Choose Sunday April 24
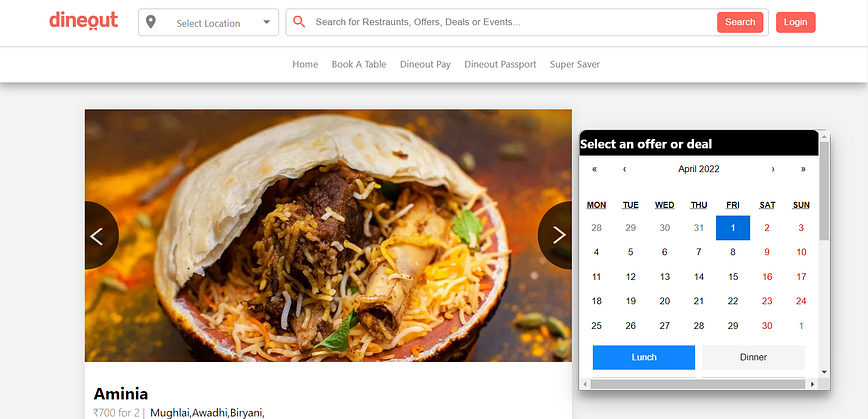The height and width of the screenshot is (419, 868). (x=801, y=301)
